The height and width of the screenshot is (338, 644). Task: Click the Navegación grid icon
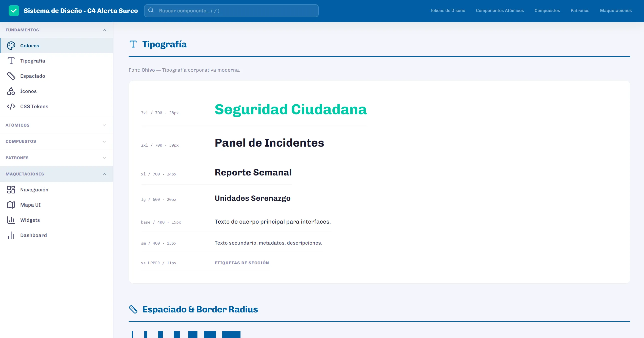point(11,190)
